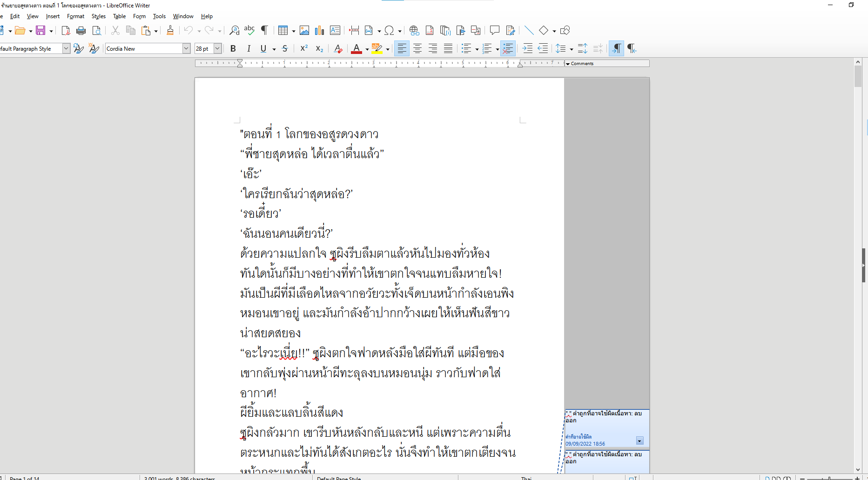
Task: Apply the red font color
Action: click(357, 49)
